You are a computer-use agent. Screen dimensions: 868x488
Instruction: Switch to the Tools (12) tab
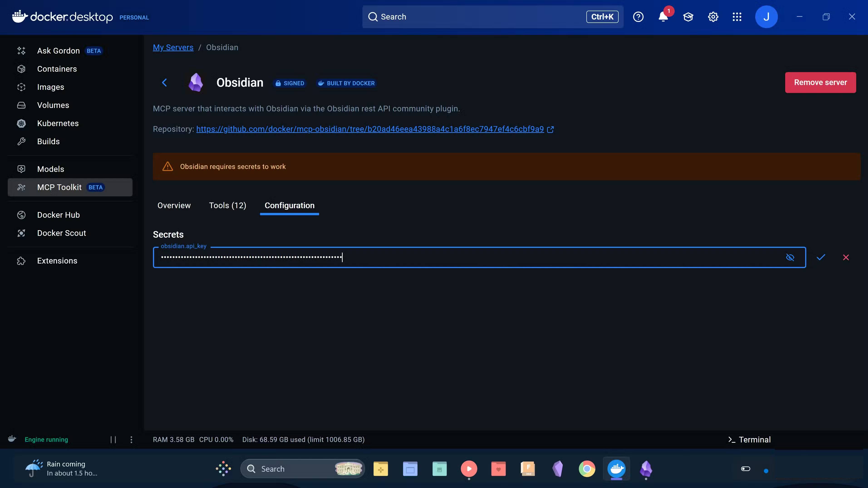coord(227,205)
